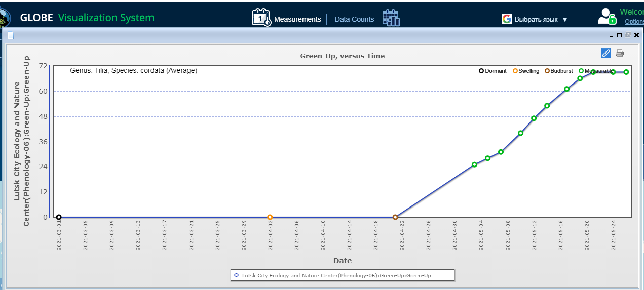
Task: Click the user account icon
Action: [606, 17]
